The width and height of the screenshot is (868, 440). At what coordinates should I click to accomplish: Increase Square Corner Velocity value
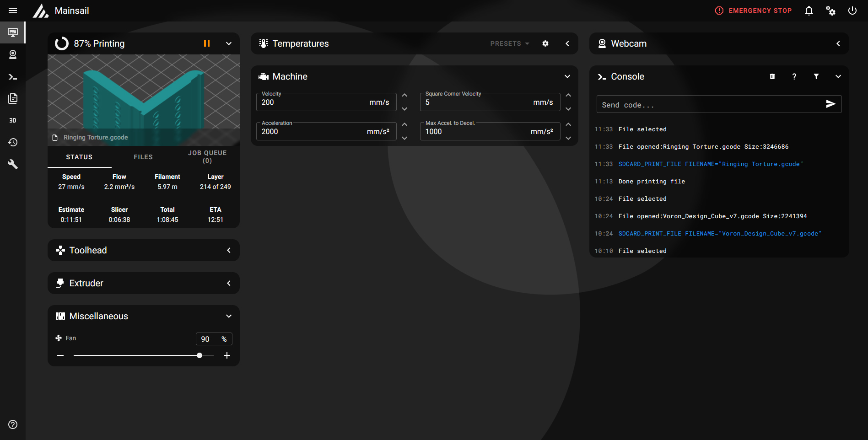click(568, 95)
